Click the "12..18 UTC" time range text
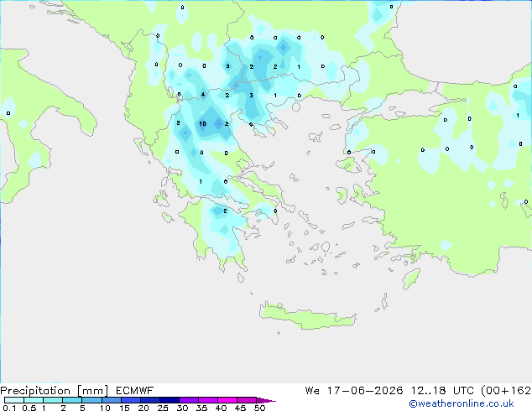 tap(443, 391)
